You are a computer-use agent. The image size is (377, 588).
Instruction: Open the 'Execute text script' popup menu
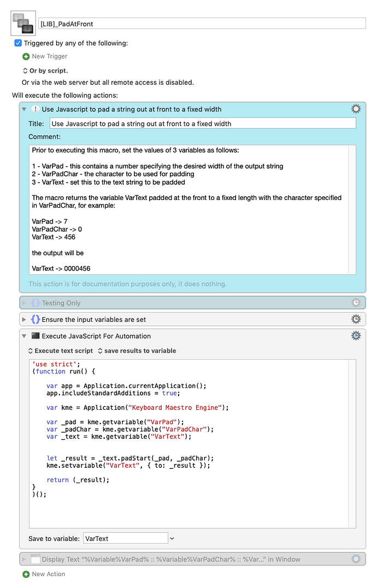pos(61,351)
